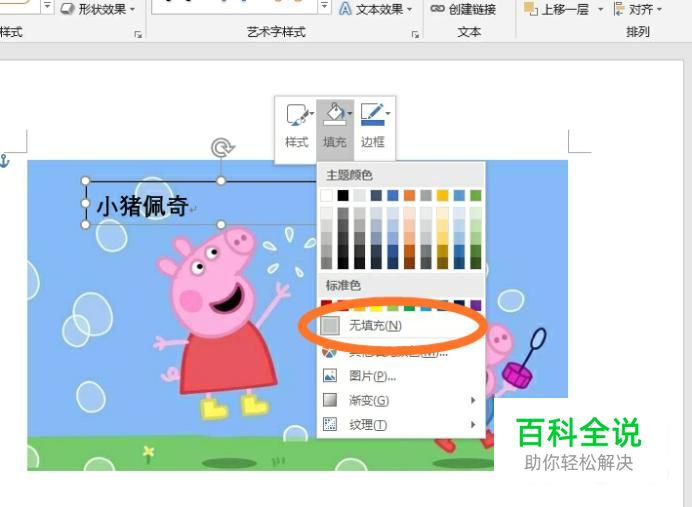Screen dimensions: 692x507
Task: Click the 创建链接 chain icon
Action: coord(437,9)
